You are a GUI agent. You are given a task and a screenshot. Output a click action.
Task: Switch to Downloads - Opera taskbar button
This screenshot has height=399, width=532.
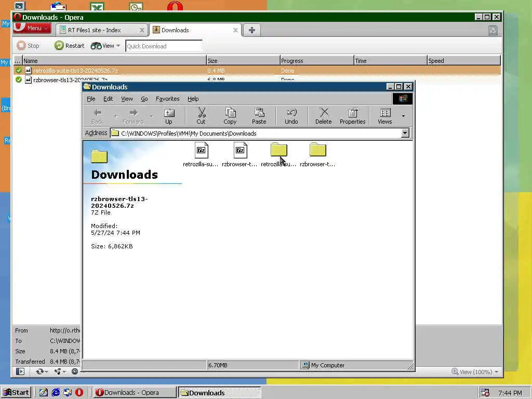pos(135,393)
